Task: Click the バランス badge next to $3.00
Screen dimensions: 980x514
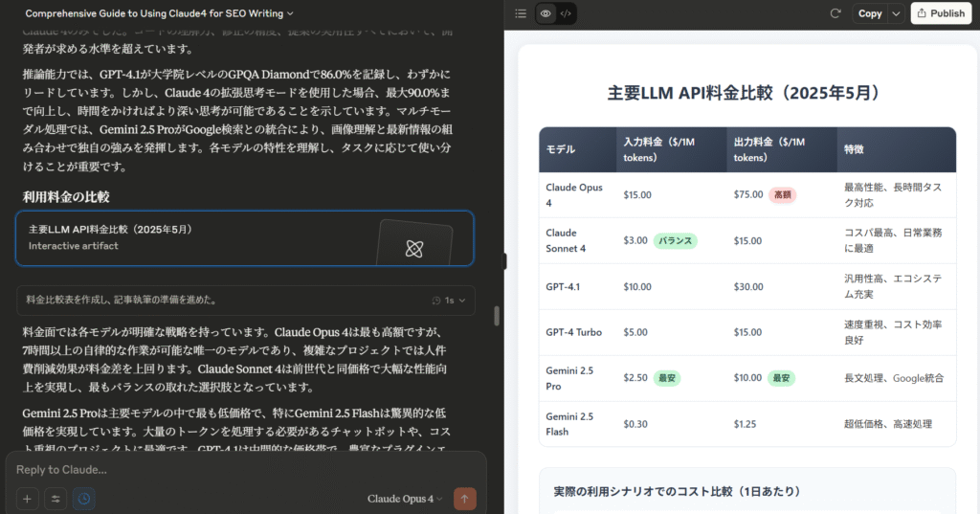Action: coord(675,241)
